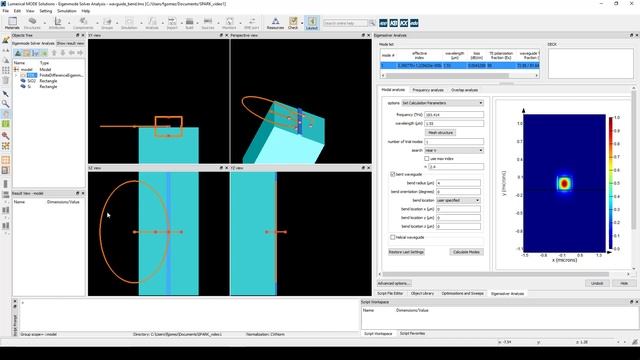This screenshot has width=640, height=360.
Task: Click the Sources toolbar icon
Action: (208, 23)
